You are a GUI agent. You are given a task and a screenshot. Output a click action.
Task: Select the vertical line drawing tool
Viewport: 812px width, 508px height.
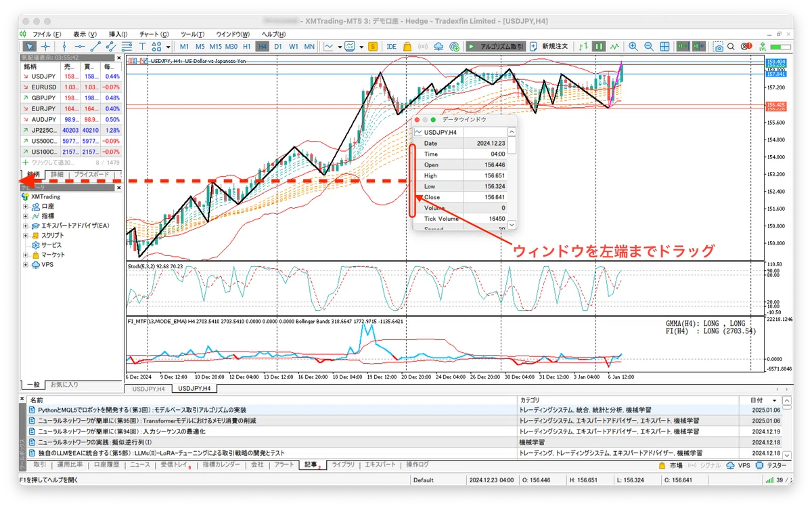click(64, 46)
